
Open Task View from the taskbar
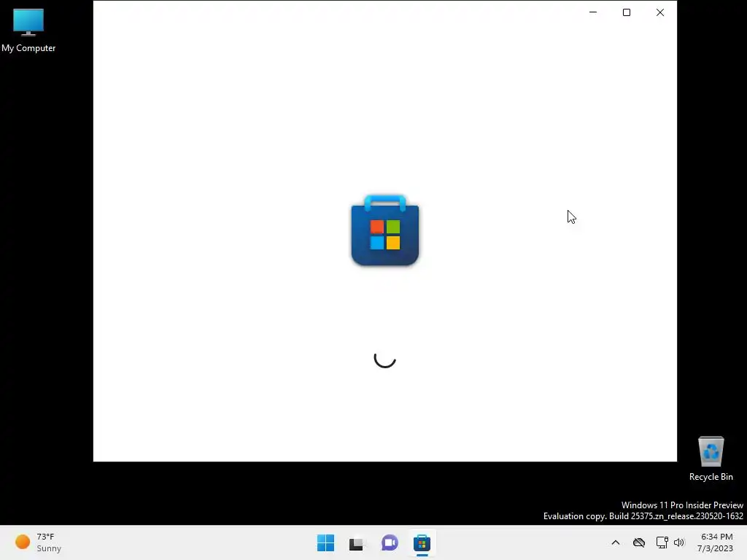(x=356, y=543)
